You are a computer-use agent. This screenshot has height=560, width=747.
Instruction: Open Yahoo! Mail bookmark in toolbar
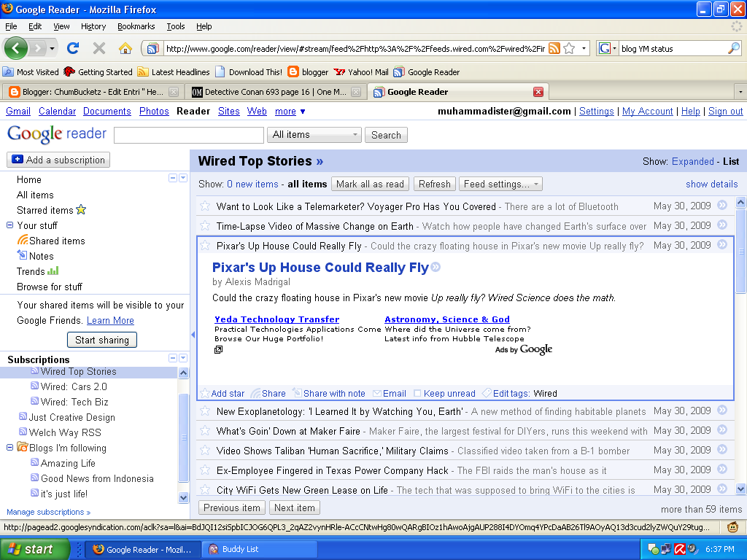click(361, 72)
